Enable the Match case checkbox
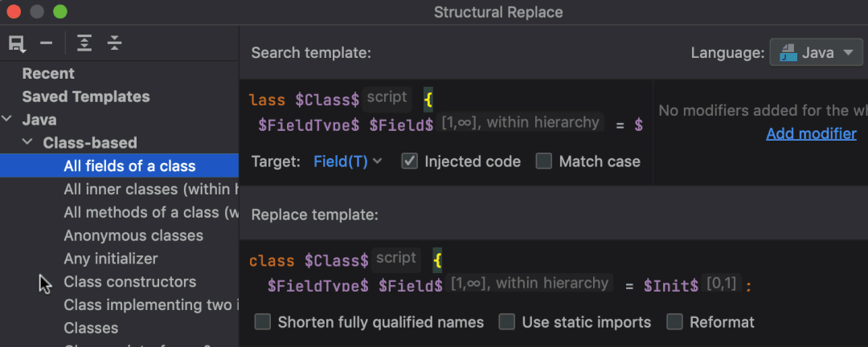 (x=544, y=161)
